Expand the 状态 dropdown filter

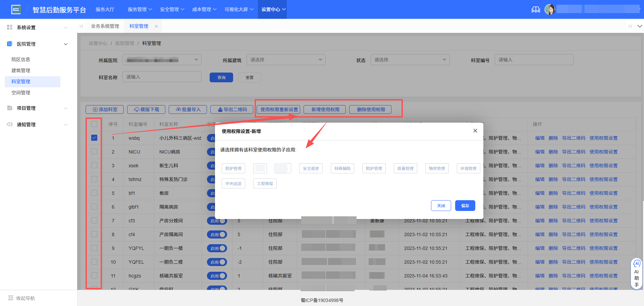click(x=410, y=60)
